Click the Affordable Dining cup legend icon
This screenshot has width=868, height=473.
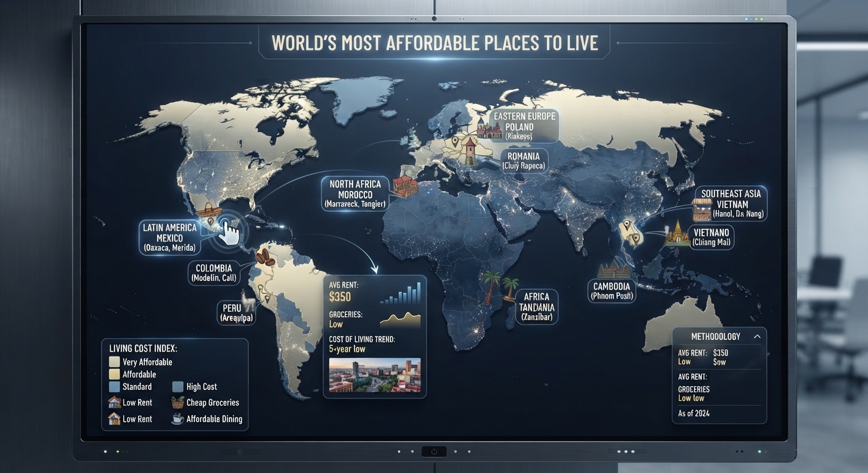(178, 419)
